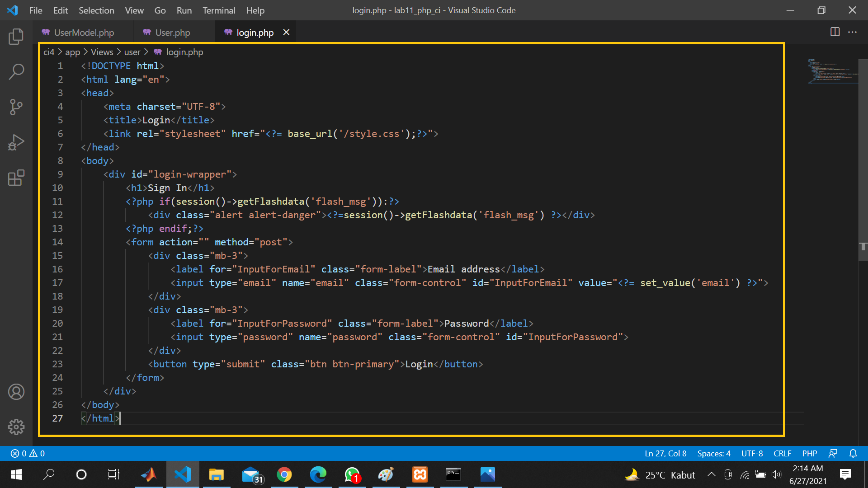Open the Accounts icon above settings

click(16, 392)
